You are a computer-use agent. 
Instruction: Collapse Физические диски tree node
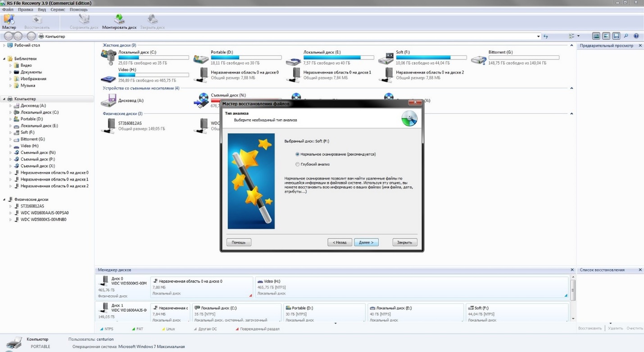click(x=4, y=199)
